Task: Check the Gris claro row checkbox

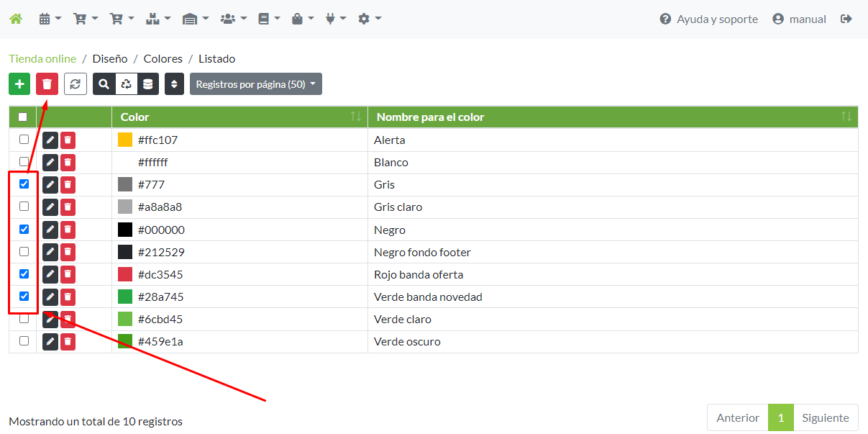Action: pyautogui.click(x=24, y=207)
